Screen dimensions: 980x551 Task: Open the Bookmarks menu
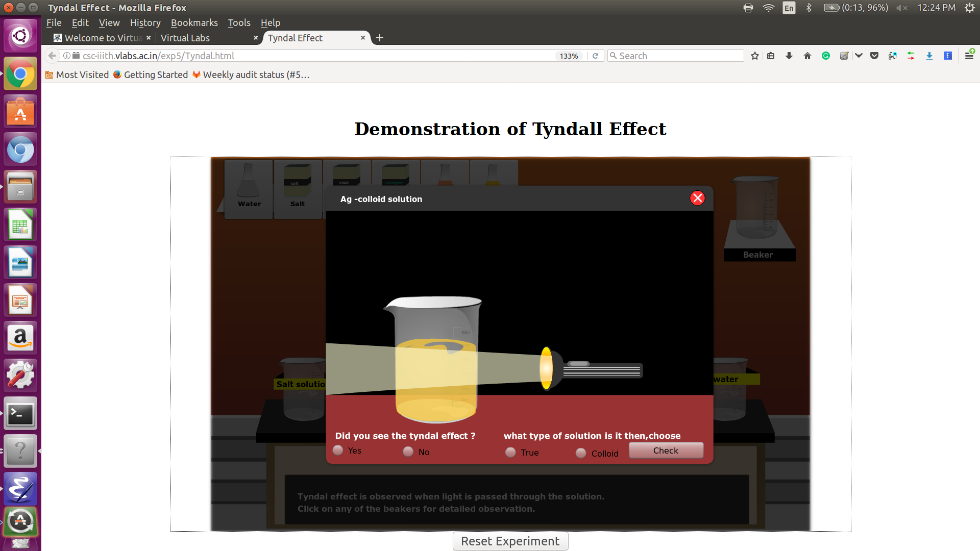coord(194,23)
